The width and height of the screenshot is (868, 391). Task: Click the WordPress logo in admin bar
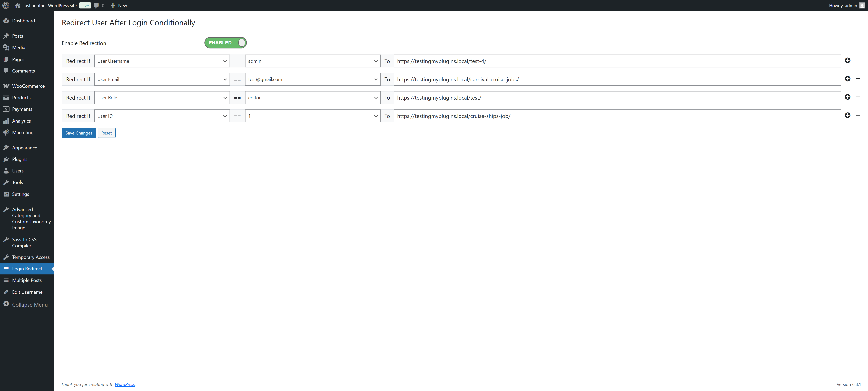coord(6,5)
